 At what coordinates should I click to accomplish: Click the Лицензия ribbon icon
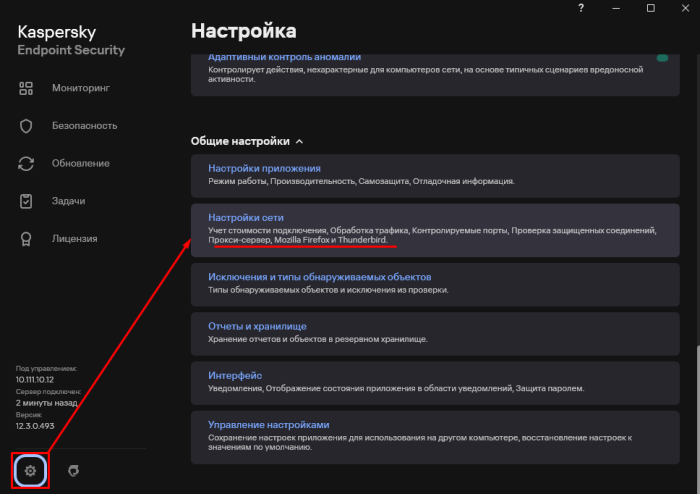28,238
